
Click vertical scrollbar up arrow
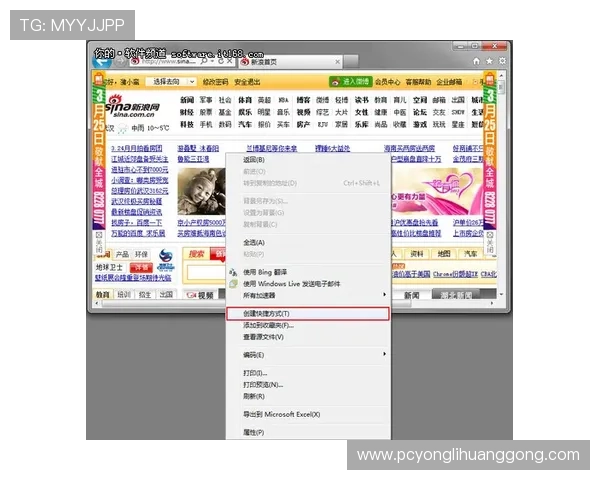click(x=501, y=75)
